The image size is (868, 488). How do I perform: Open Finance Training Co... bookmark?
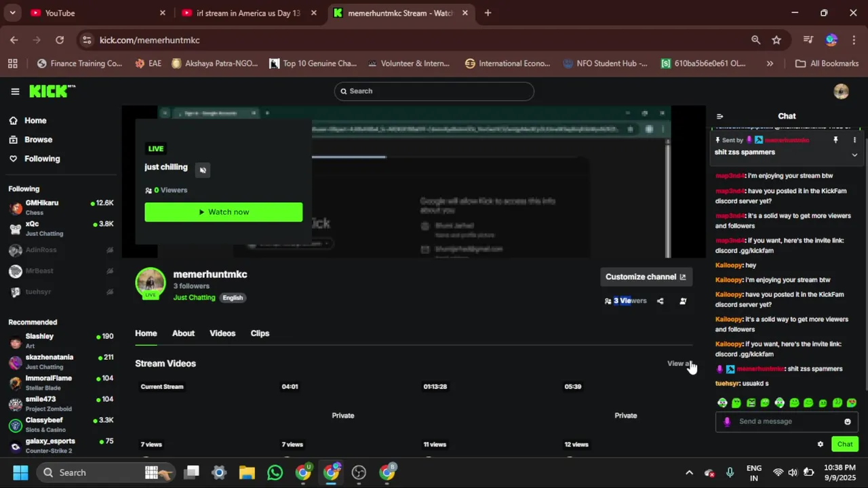coord(79,64)
